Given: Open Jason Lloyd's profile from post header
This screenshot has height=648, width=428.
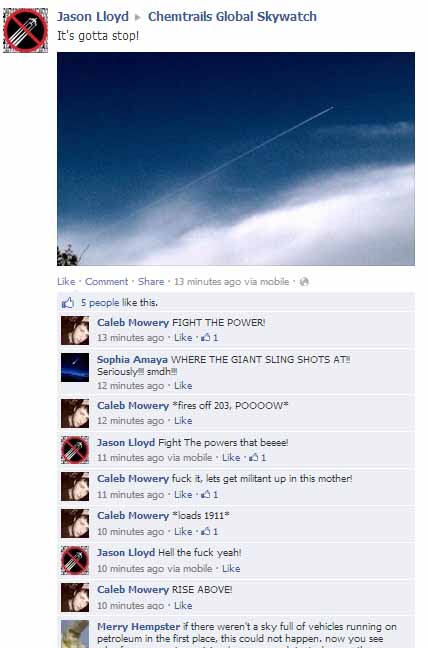Looking at the screenshot, I should 93,17.
